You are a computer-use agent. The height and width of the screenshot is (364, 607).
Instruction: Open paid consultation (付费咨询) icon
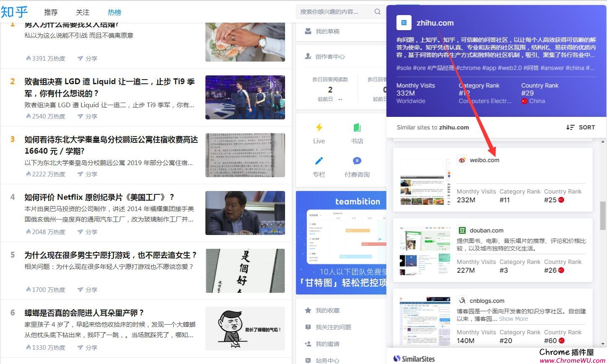357,161
